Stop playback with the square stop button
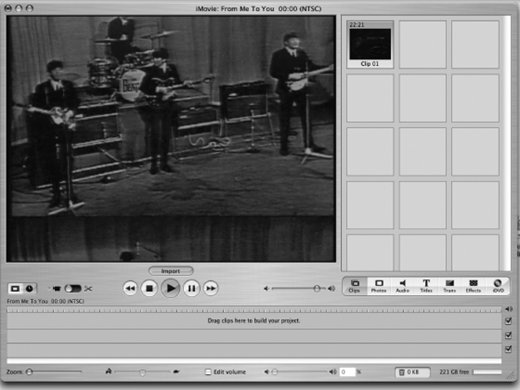Viewport: 520px width, 390px height. click(x=149, y=288)
